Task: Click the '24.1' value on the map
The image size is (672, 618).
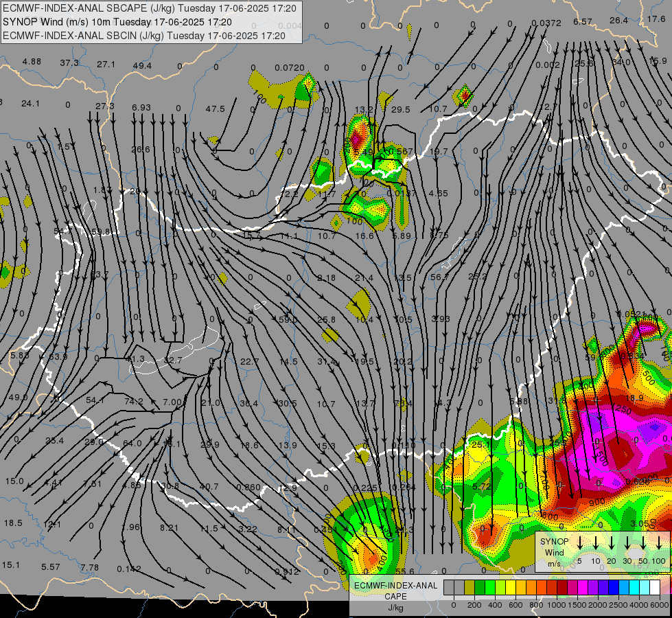Action: (x=30, y=104)
